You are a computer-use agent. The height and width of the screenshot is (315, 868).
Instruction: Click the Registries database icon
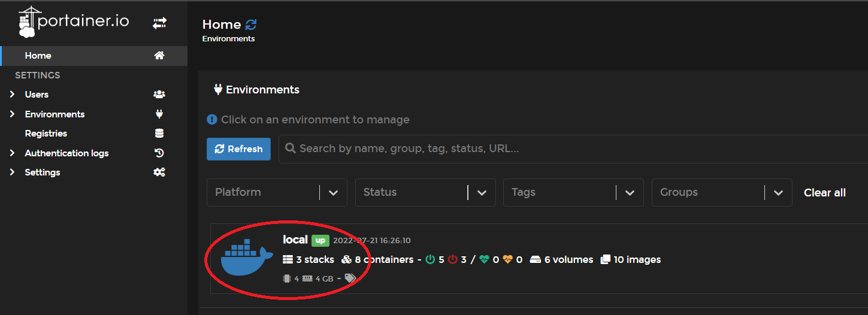(159, 134)
